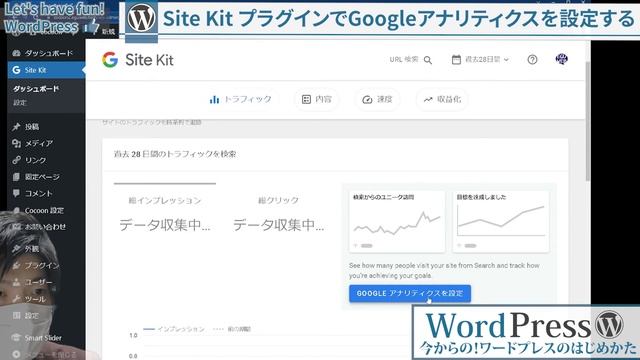Click the コメント menu label

(39, 193)
